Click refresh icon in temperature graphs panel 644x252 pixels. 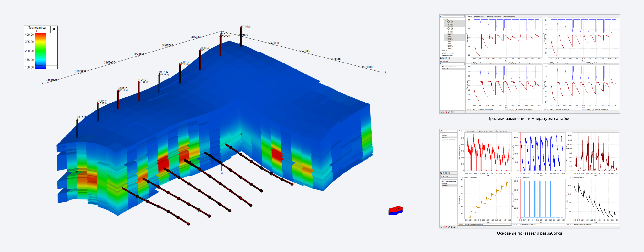[x=444, y=58]
